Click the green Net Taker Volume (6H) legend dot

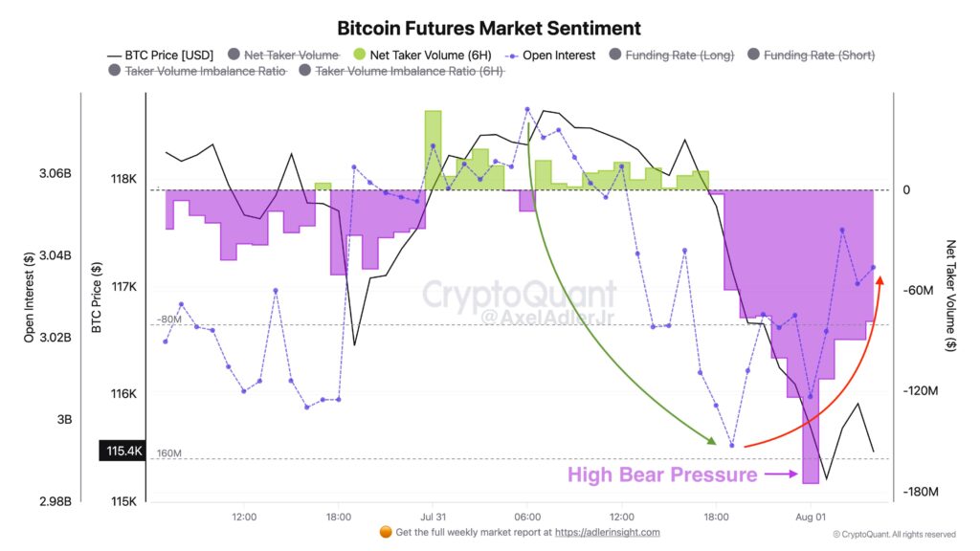click(x=360, y=55)
